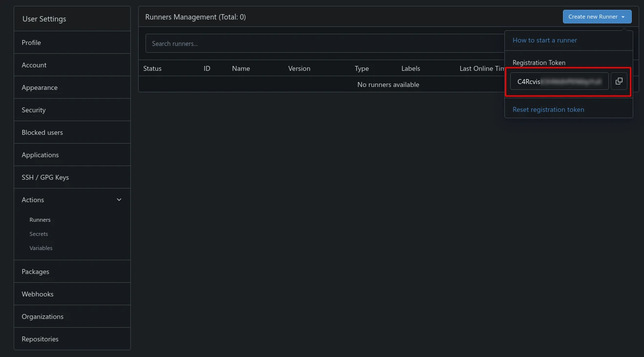Open Blocked users page
Image resolution: width=644 pixels, height=357 pixels.
pos(42,132)
